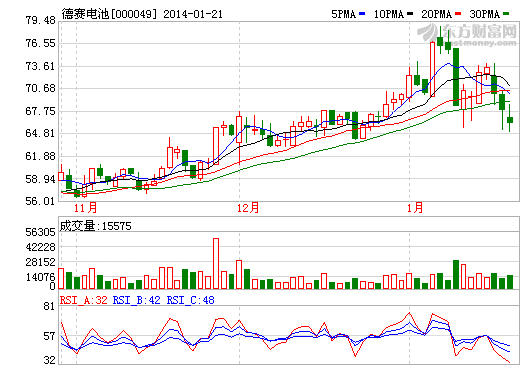The image size is (520, 365).
Task: Select the 30PMA legend label
Action: coord(485,14)
